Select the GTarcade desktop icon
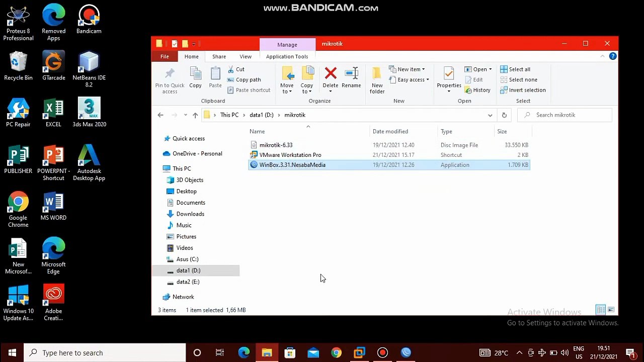 (53, 66)
